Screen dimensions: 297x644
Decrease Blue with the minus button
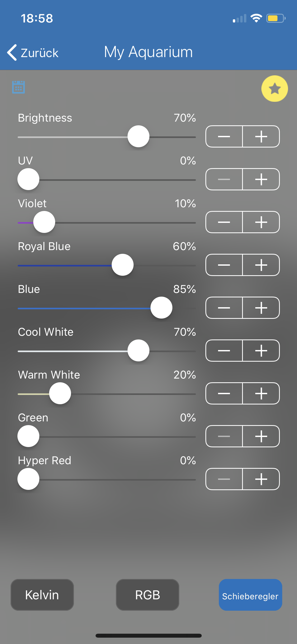point(224,308)
